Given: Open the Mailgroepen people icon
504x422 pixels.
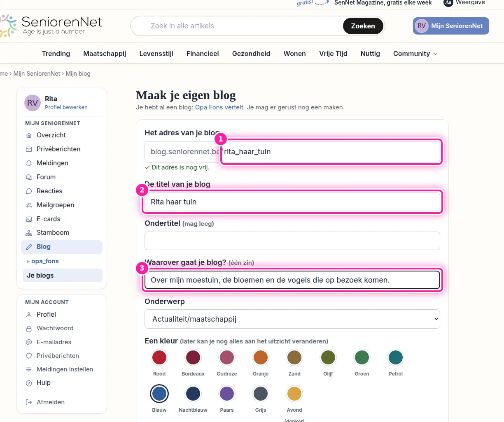Looking at the screenshot, I should coord(29,205).
